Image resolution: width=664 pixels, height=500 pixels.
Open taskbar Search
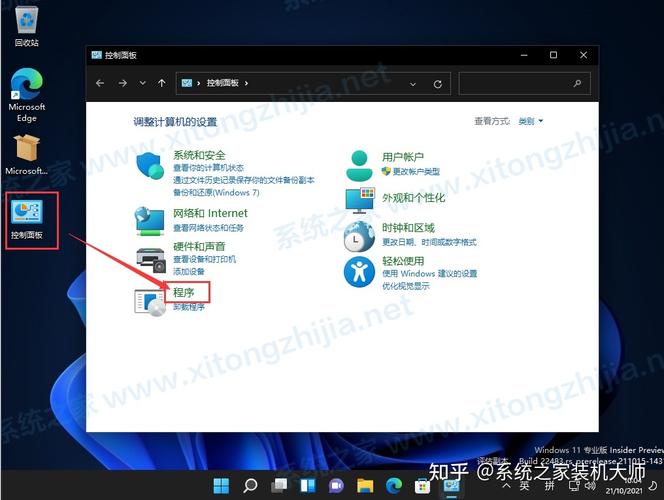tap(250, 485)
